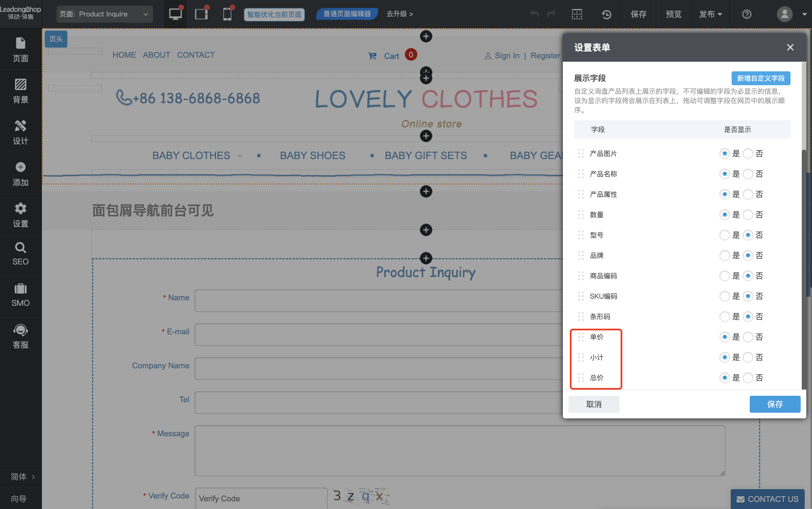
Task: Switch to mobile phone preview icon
Action: tap(227, 14)
